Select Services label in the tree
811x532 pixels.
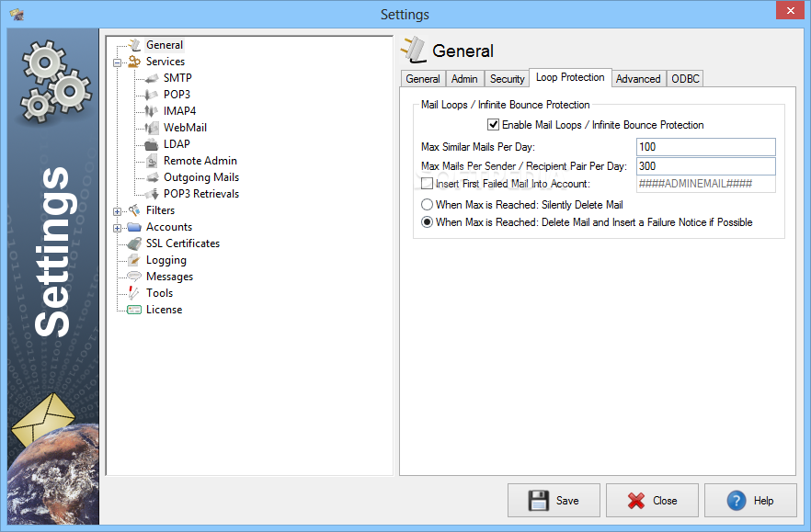click(x=165, y=62)
